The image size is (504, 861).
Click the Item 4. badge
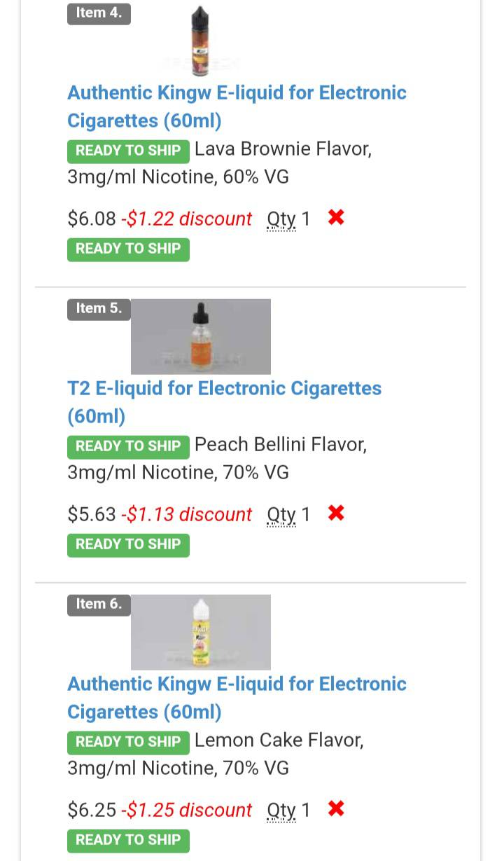click(99, 13)
